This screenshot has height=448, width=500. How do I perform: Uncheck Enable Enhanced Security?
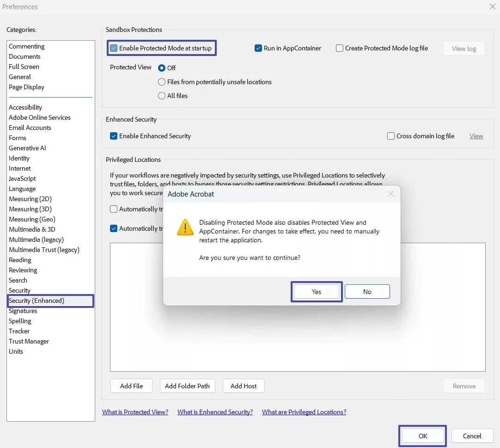[113, 136]
